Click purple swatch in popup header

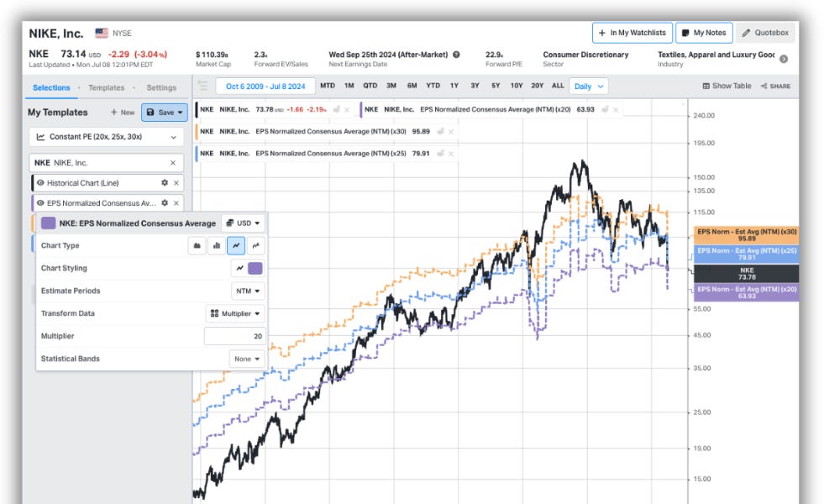click(49, 223)
